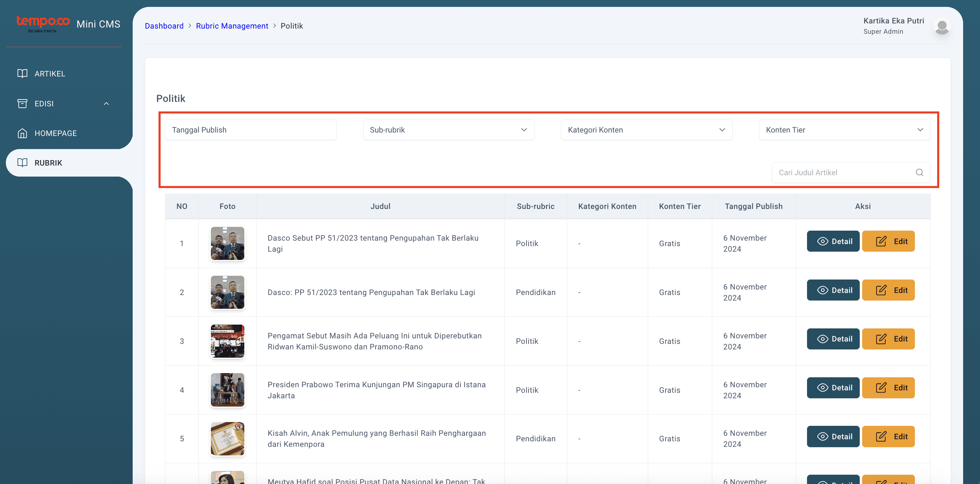Open thumbnail photo of row 1 article
980x484 pixels.
click(227, 243)
